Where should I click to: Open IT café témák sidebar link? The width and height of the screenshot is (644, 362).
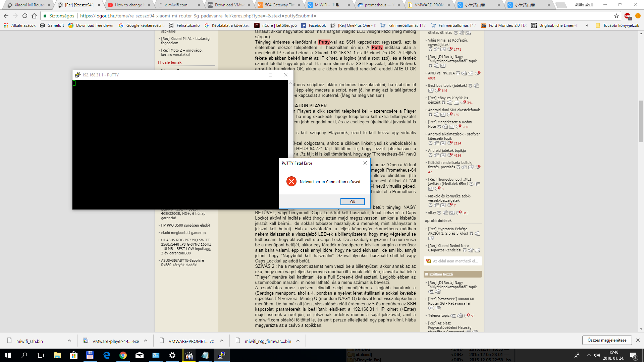(x=170, y=62)
